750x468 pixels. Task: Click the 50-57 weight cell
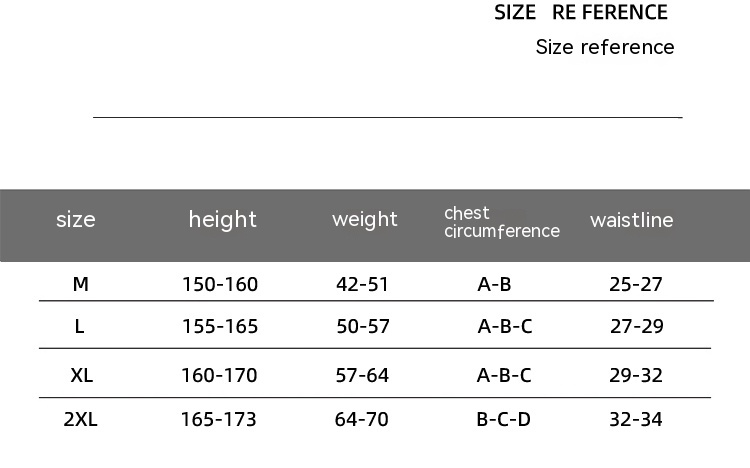(363, 326)
